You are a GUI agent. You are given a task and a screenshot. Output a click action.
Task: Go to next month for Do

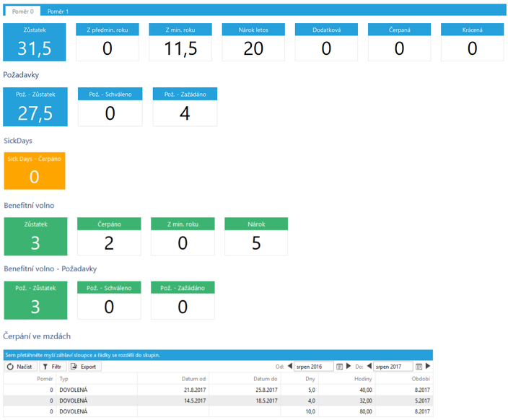[x=428, y=366]
